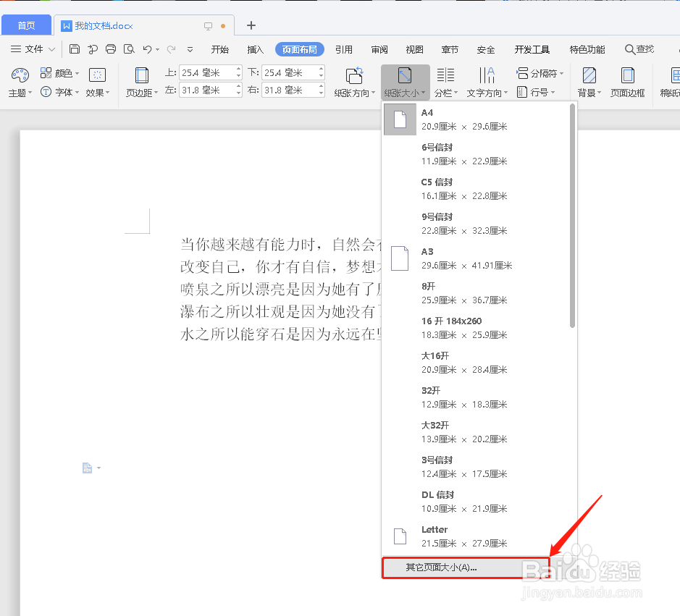Click the Undo icon
Image resolution: width=680 pixels, height=616 pixels.
147,48
